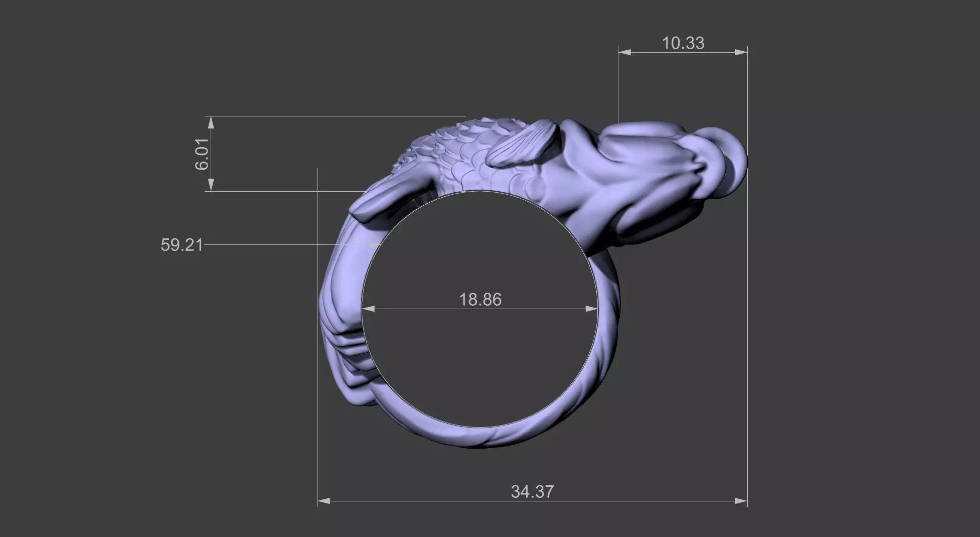Screen dimensions: 980x537
Task: Click the 59.21 measurement label
Action: (182, 245)
